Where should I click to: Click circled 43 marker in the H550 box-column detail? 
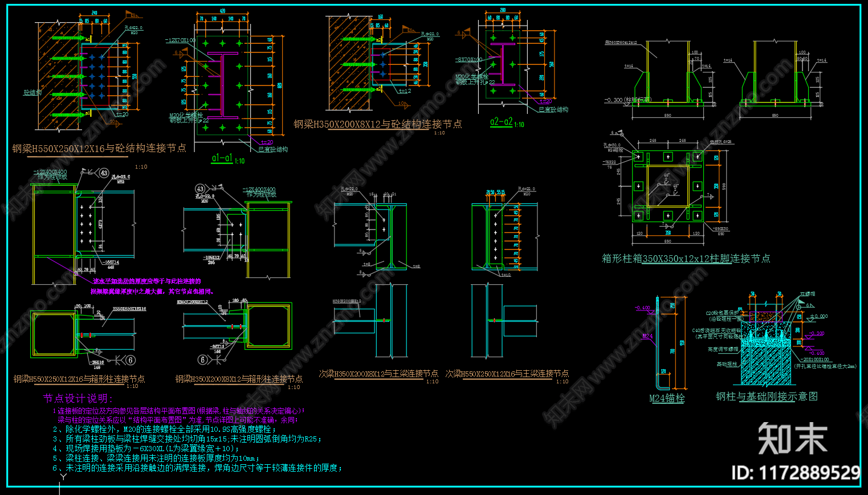103,173
